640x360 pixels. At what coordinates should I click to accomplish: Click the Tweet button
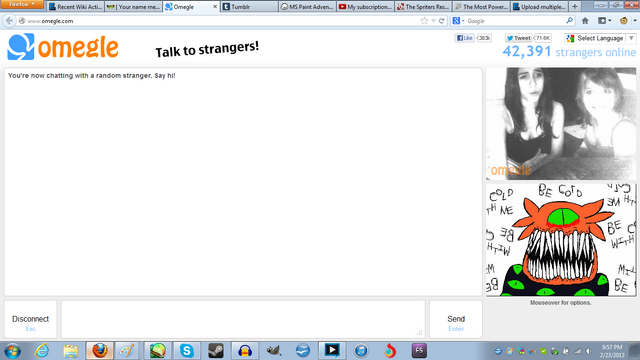click(518, 38)
